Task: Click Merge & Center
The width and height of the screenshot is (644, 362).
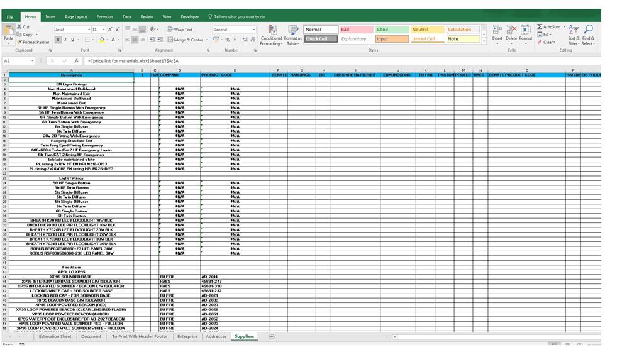Action: (186, 40)
